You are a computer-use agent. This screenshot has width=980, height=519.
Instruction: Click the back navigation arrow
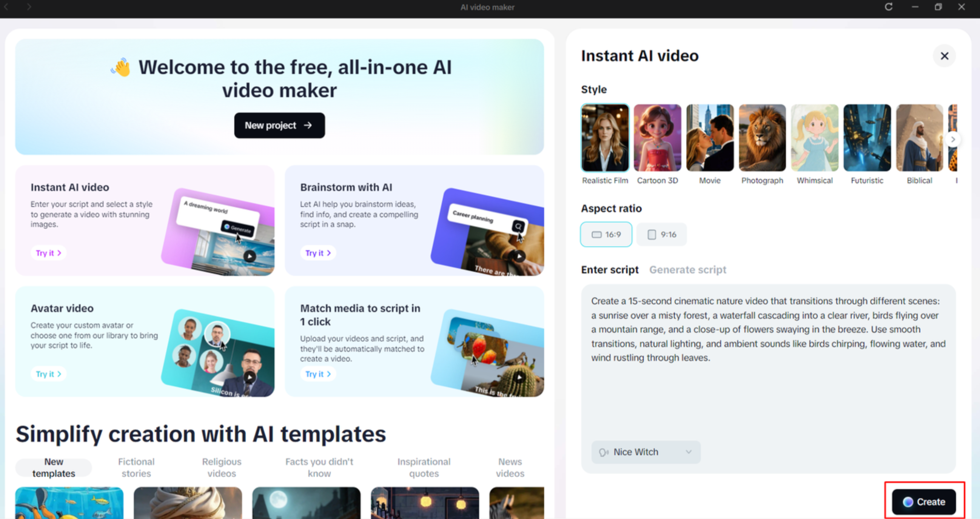click(x=6, y=6)
